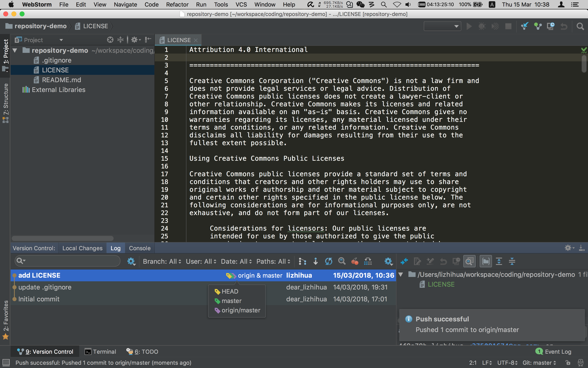Refresh the Git log
Viewport: 588px width, 368px height.
coord(328,261)
